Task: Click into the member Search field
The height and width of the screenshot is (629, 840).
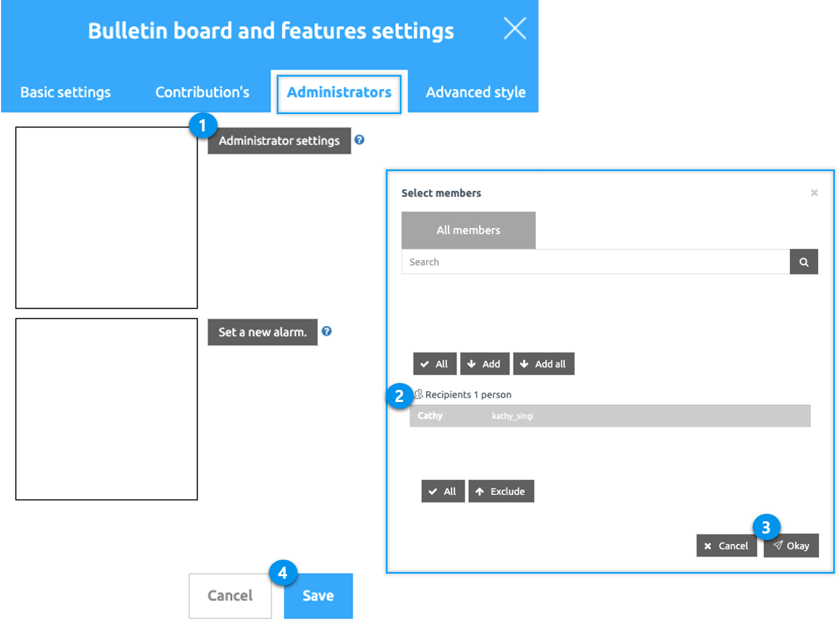Action: [595, 262]
